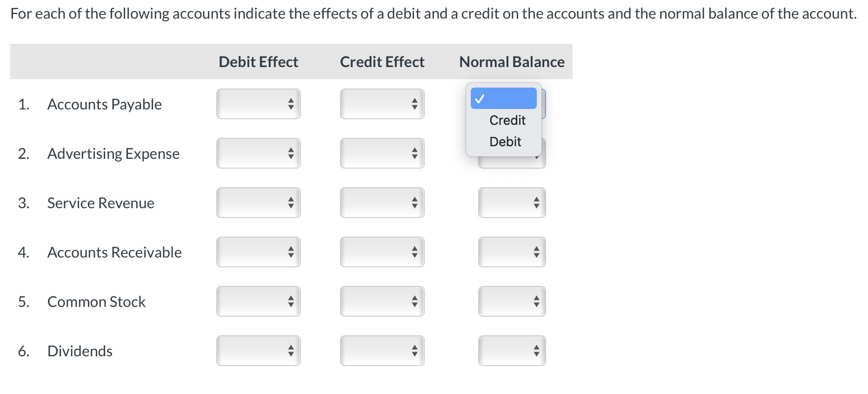Open the Debit Effect dropdown for Accounts Receivable
Image resolution: width=868 pixels, height=394 pixels.
[258, 252]
